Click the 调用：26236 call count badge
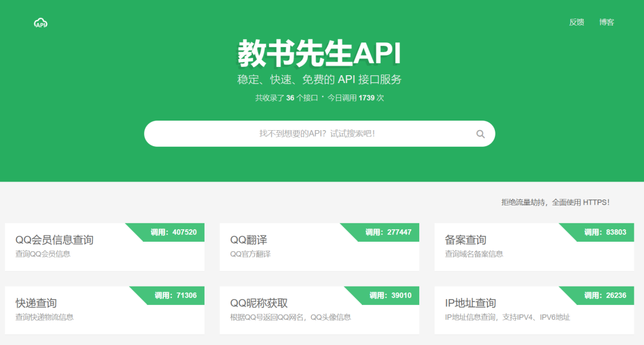Screen dimensions: 644x345 pos(605,295)
